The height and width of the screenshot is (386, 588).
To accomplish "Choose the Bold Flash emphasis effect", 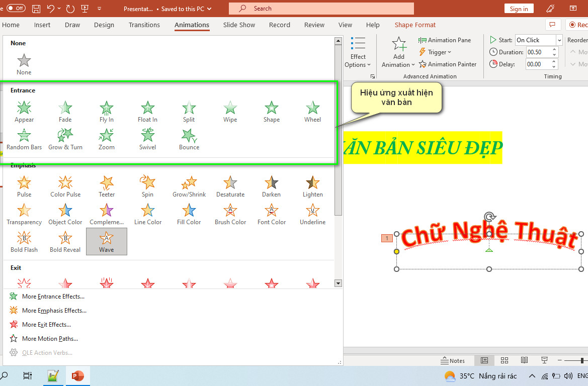I will pos(24,242).
